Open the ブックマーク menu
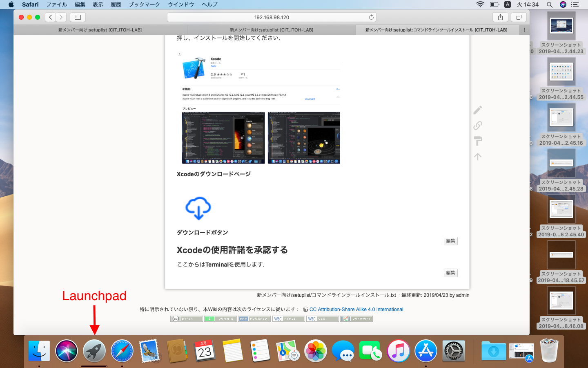 pyautogui.click(x=145, y=4)
